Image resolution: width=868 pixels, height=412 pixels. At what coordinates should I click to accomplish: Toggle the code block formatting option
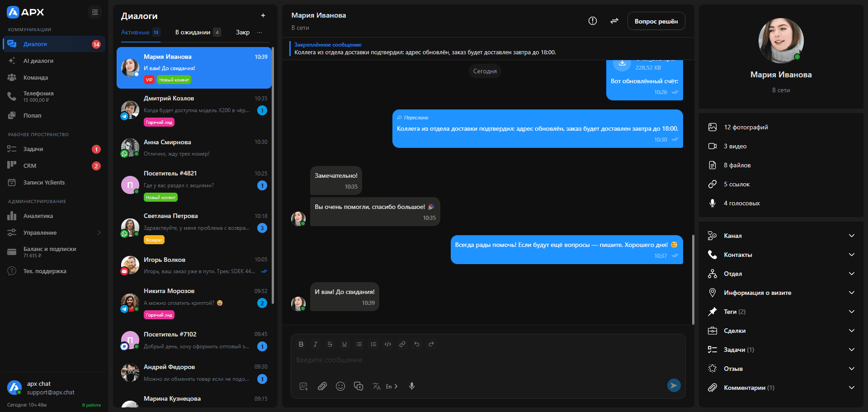tap(388, 344)
